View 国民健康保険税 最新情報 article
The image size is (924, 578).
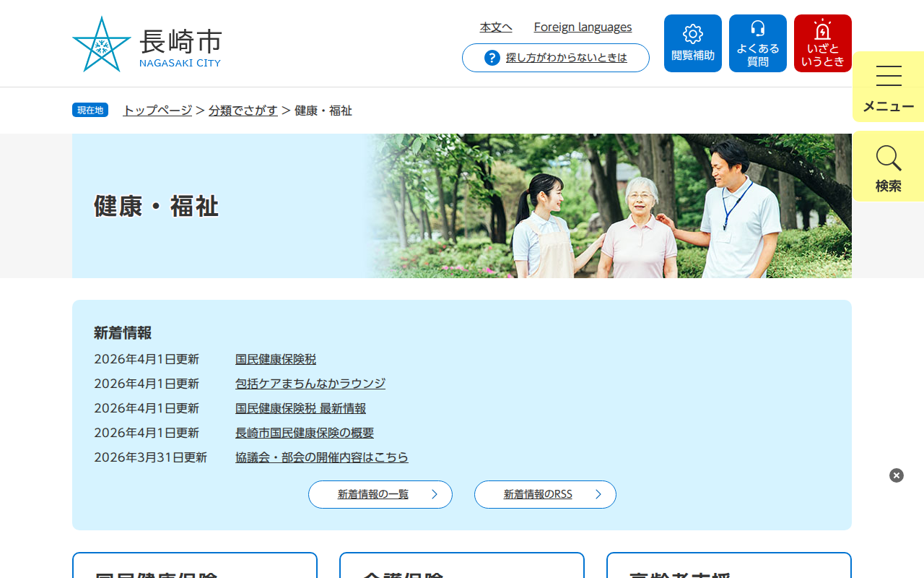[300, 408]
